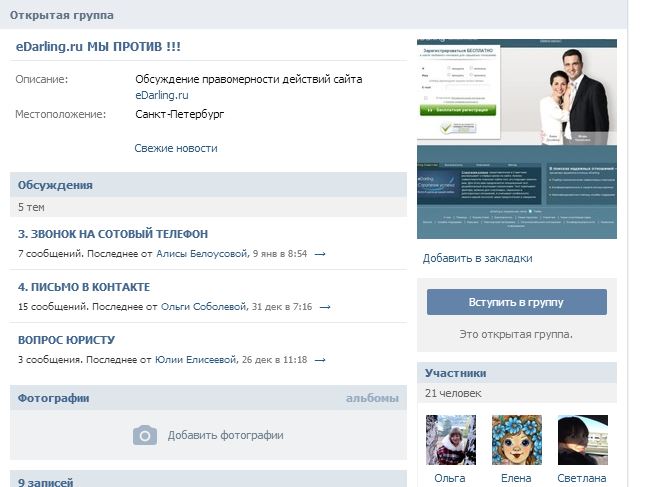Screen dimensions: 669x487
Task: Open topic 3. ЗВОНОК НА СОТОВЫЙ ТЕЛЕФОН
Action: coord(113,234)
